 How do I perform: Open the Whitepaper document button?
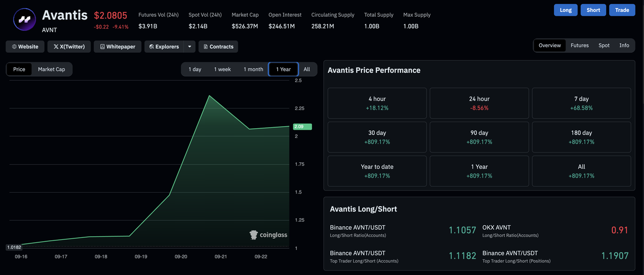(118, 47)
